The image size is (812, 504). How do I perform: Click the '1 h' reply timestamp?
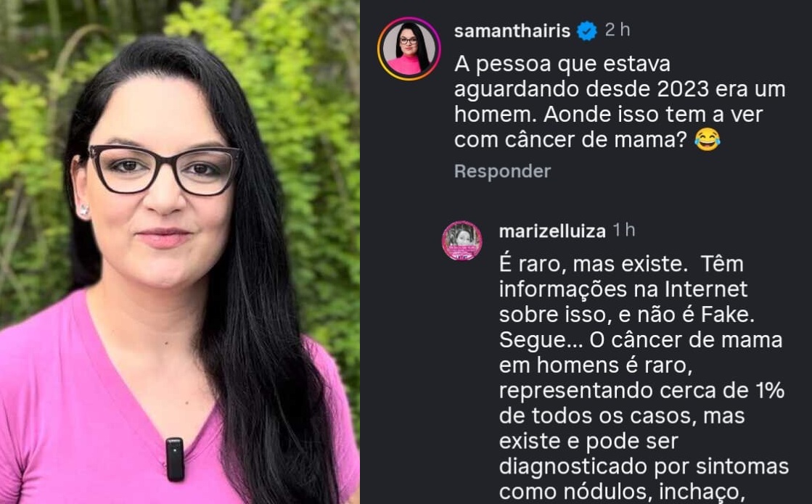624,231
